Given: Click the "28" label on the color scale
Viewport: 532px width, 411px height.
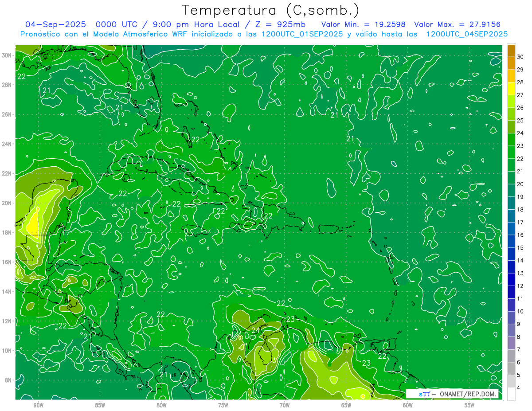Looking at the screenshot, I should (x=520, y=82).
